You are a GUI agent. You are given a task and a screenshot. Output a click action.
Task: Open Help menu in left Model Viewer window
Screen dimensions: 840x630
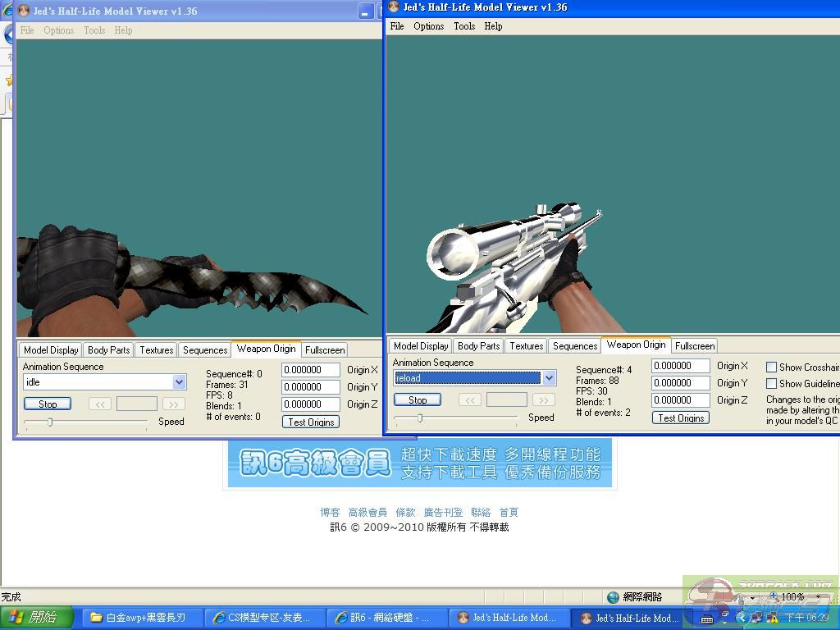click(123, 30)
